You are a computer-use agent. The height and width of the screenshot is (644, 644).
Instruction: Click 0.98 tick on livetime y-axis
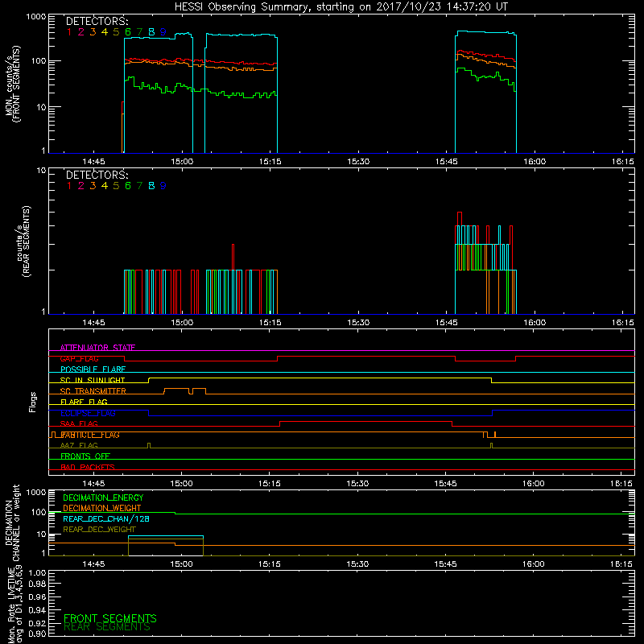(37, 584)
